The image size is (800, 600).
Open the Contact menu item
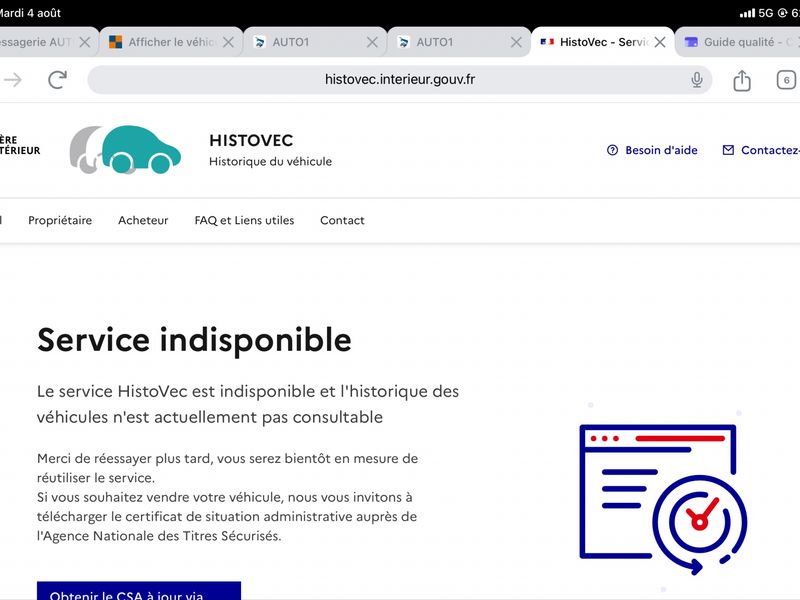click(x=342, y=220)
